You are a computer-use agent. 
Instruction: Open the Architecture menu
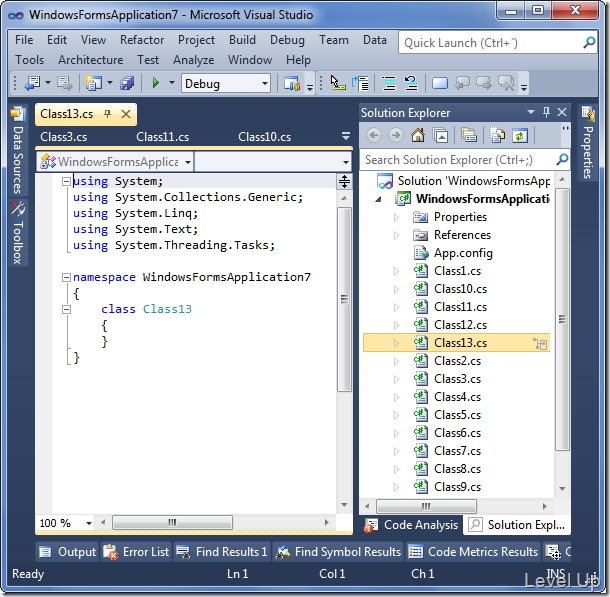[x=90, y=60]
